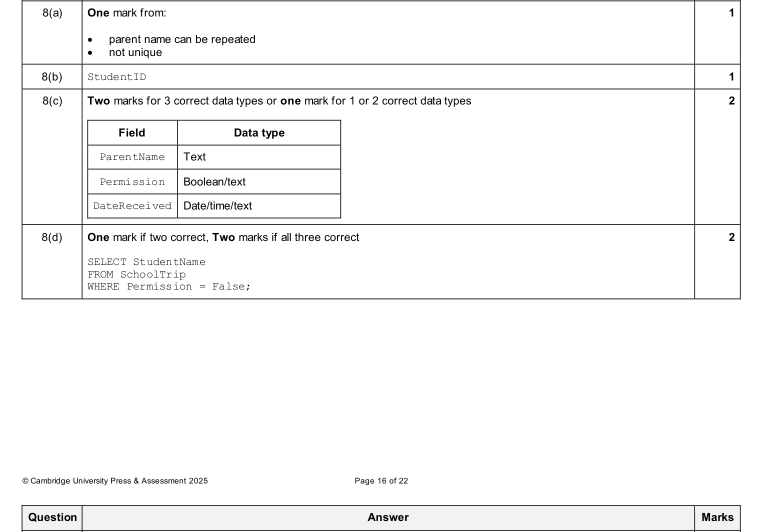The width and height of the screenshot is (784, 532).
Task: Click the marks value for 8(a)
Action: coord(731,13)
